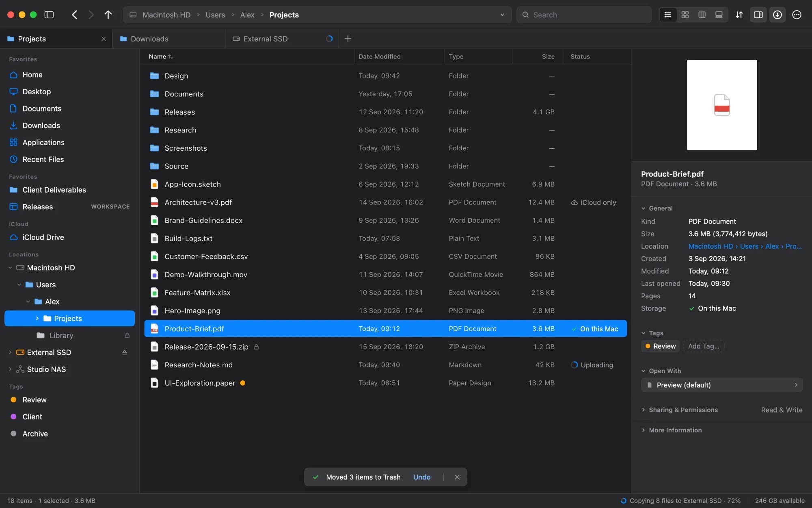Collapse the General section in the inspector
812x508 pixels.
click(644, 208)
